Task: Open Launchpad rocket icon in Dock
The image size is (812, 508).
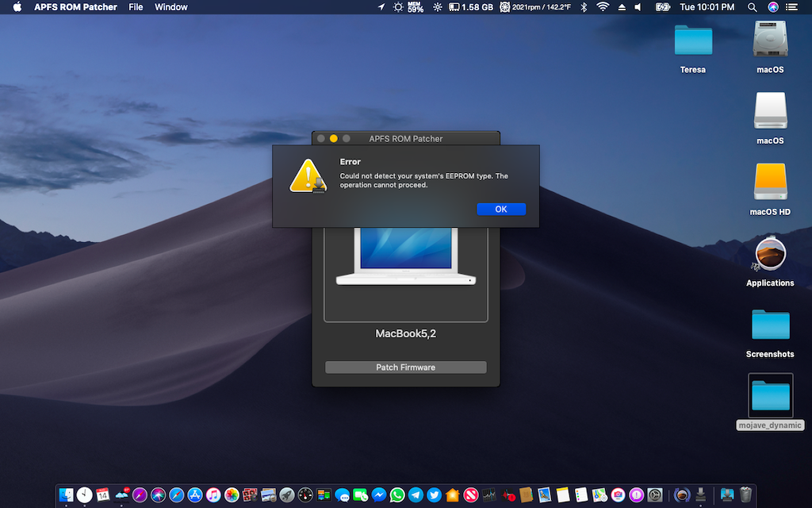Action: 287,495
